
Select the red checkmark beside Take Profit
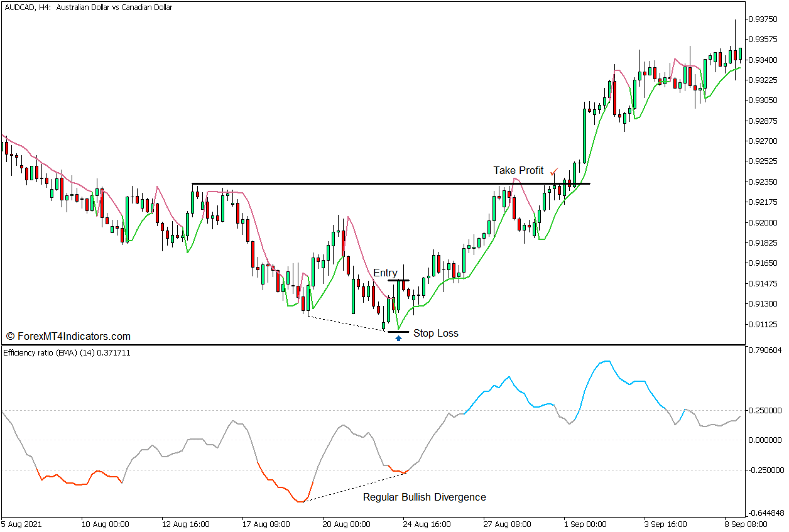click(554, 170)
